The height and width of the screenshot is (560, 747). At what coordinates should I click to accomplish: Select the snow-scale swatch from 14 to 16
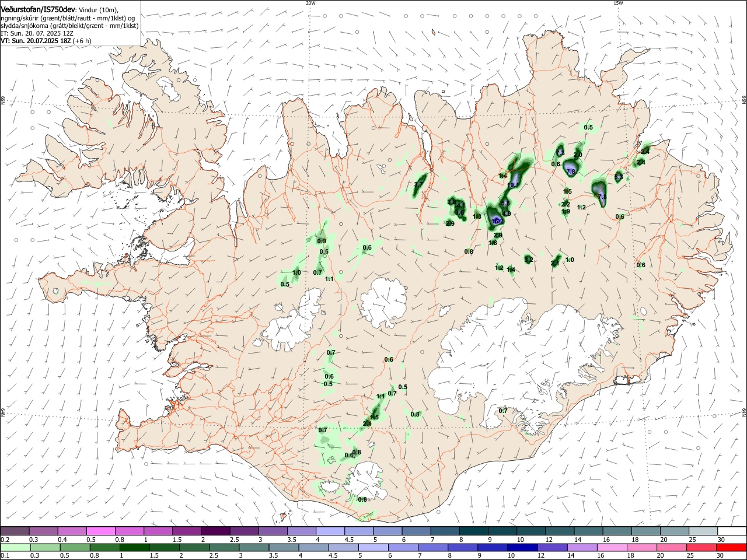click(x=588, y=531)
